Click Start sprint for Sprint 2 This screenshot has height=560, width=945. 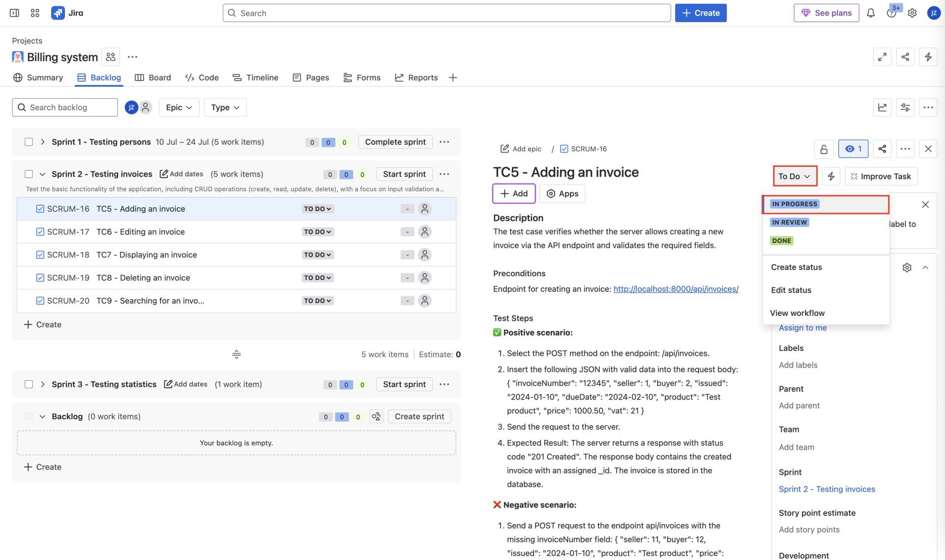[404, 174]
